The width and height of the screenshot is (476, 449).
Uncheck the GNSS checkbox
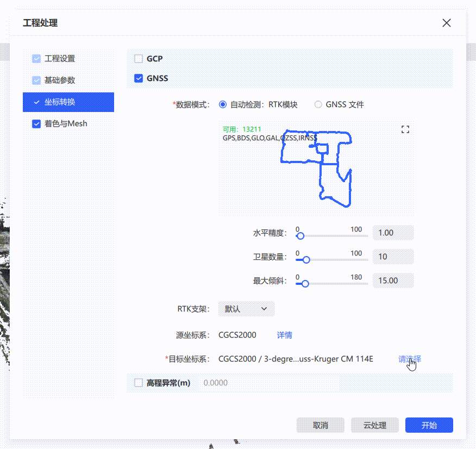point(139,78)
